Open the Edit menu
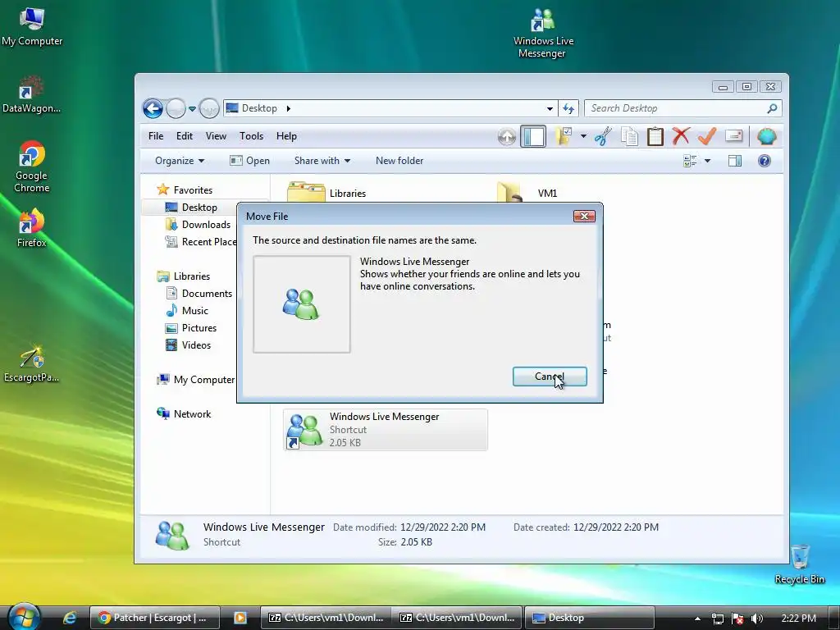The height and width of the screenshot is (630, 840). [x=185, y=136]
